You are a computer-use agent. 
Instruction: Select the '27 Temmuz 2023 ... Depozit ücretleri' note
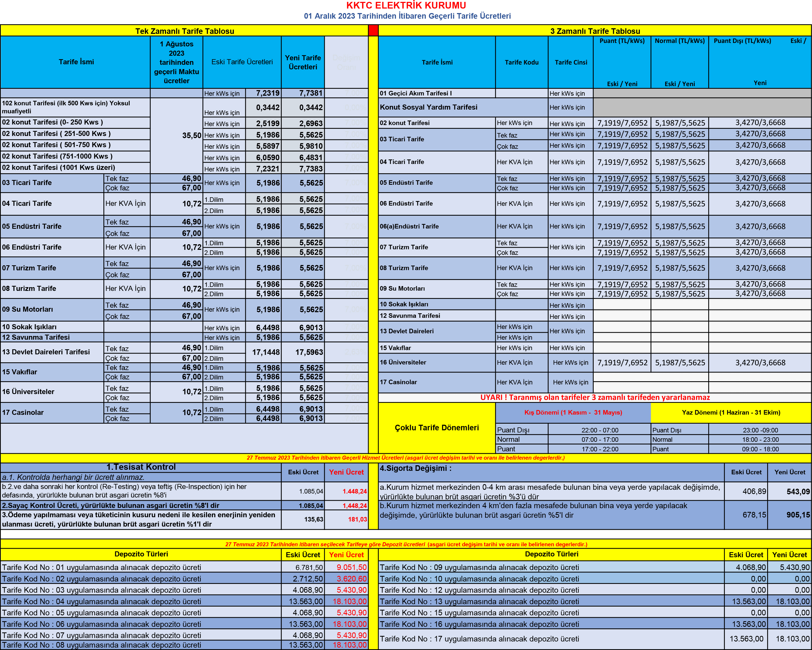[406, 544]
